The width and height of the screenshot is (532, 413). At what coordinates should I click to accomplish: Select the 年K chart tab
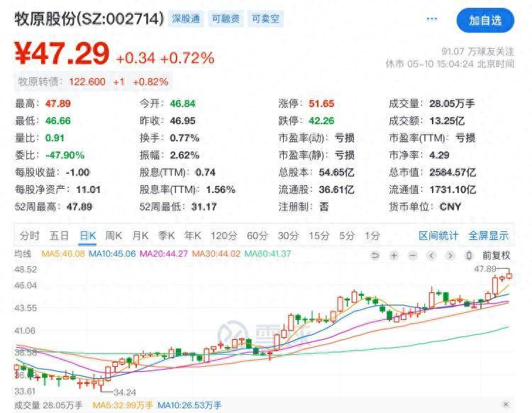coord(193,236)
